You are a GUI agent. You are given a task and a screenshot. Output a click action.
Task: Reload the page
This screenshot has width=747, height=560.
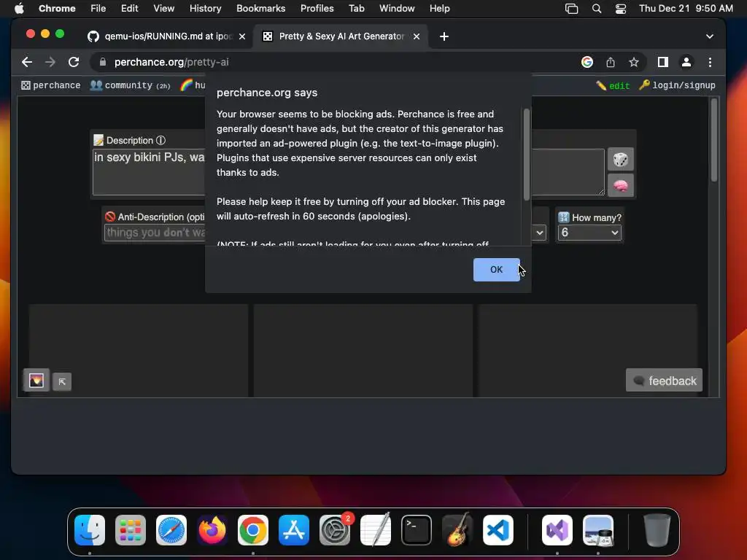[74, 62]
